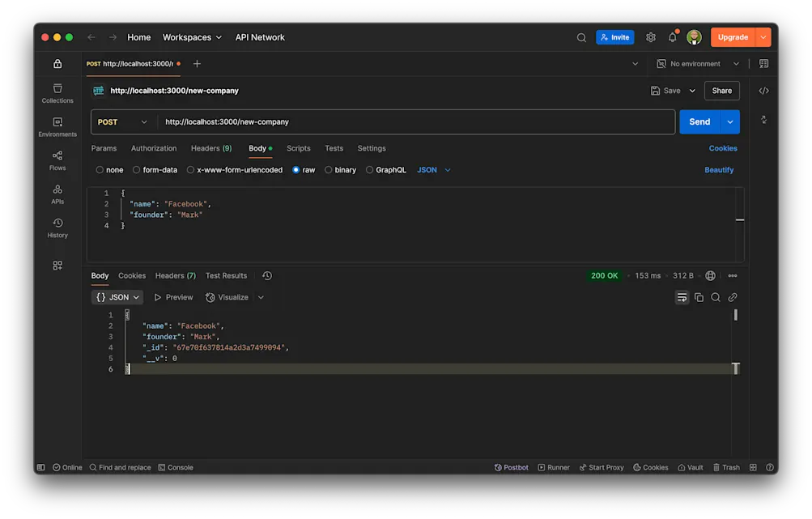Open the APIs sidebar panel
The width and height of the screenshot is (812, 519).
(57, 194)
